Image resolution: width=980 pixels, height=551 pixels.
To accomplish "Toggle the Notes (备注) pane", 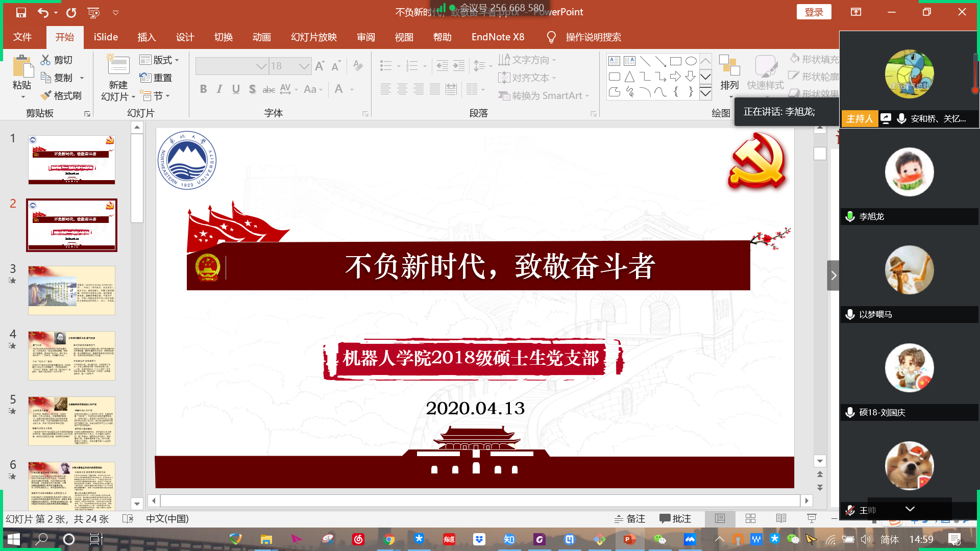I will 630,518.
